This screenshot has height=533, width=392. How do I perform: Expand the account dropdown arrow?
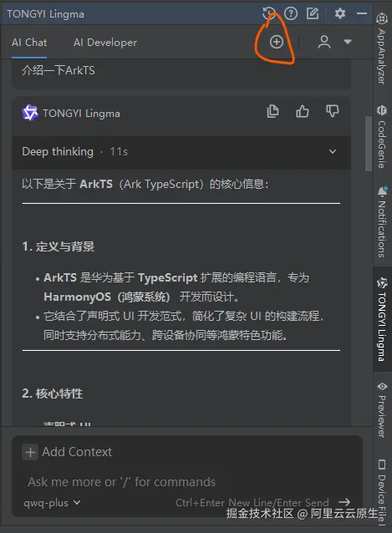coord(347,42)
